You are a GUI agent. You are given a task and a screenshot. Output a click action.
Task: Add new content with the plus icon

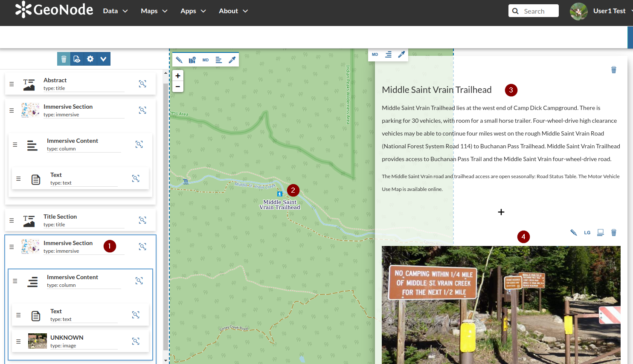(501, 212)
